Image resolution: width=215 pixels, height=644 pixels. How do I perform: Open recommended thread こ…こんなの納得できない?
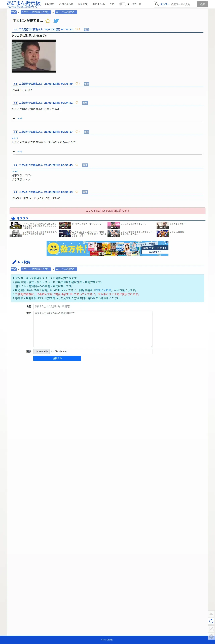click(133, 224)
